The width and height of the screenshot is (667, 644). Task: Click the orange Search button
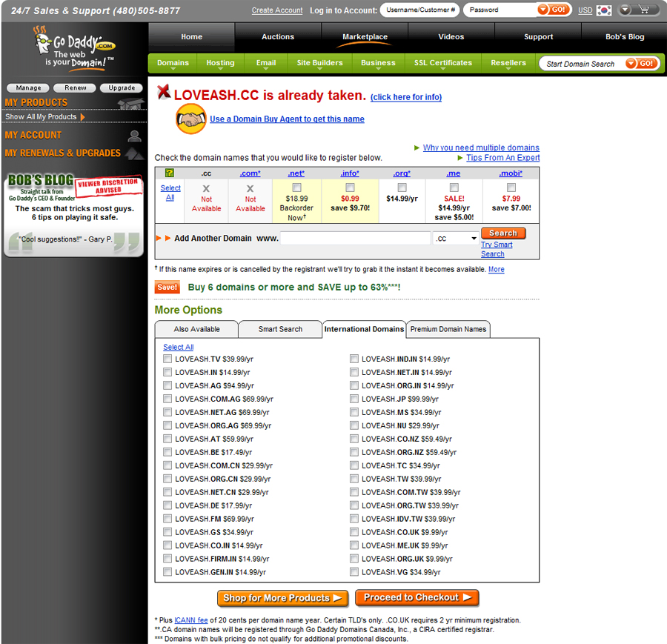[503, 233]
